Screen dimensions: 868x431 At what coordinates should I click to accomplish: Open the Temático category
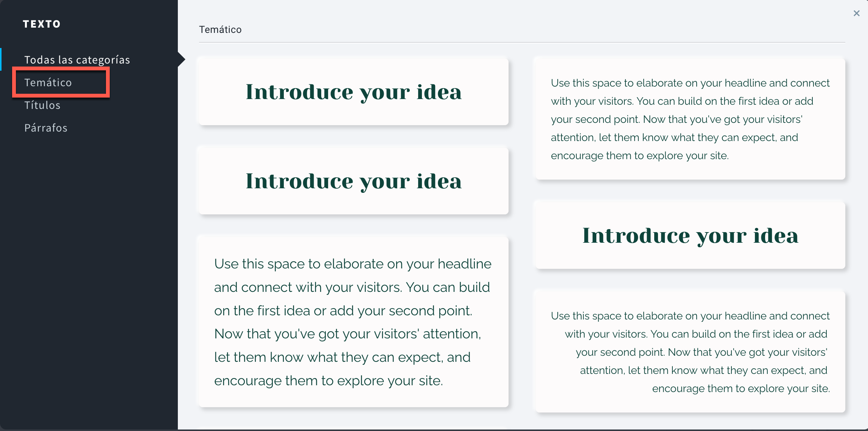tap(48, 82)
